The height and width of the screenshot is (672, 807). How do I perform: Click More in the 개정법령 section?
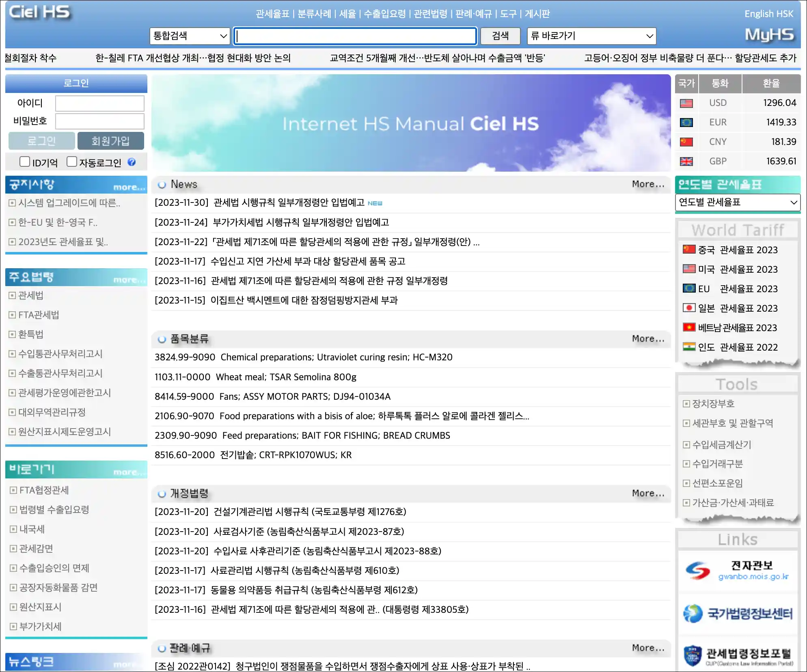(648, 493)
